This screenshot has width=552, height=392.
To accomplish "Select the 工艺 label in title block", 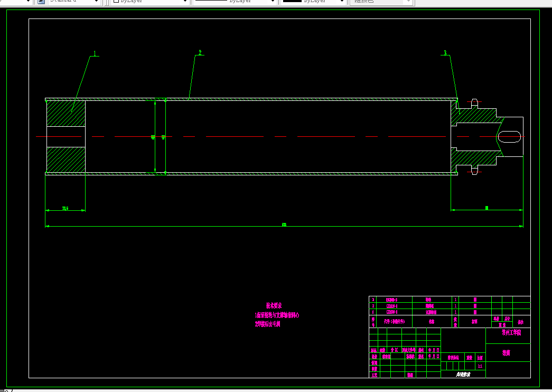I will pyautogui.click(x=374, y=375).
